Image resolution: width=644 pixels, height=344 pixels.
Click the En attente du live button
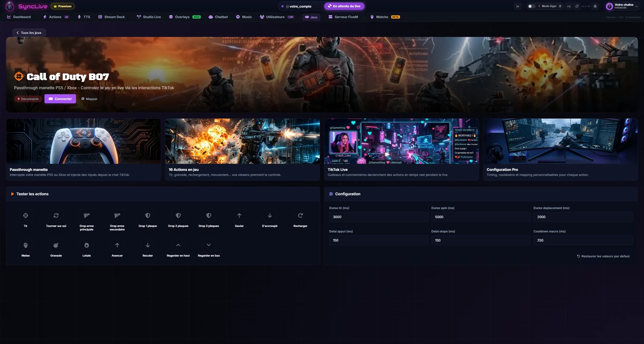[x=344, y=6]
